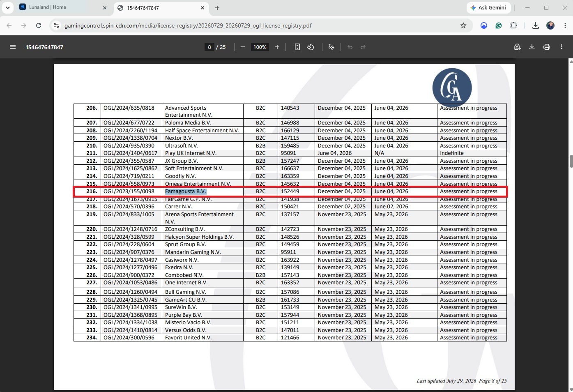Click the PDF undo icon
Screen dimensions: 573x392
[350, 47]
